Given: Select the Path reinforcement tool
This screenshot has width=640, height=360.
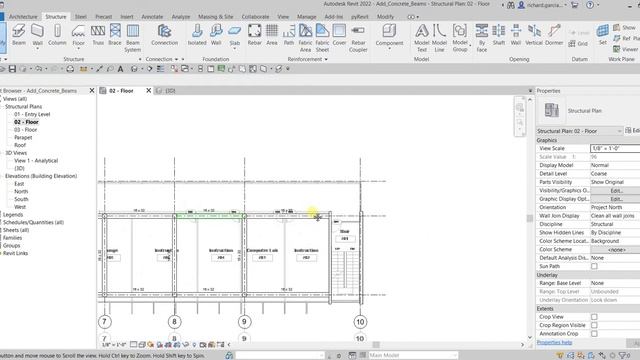Looking at the screenshot, I should [x=289, y=35].
